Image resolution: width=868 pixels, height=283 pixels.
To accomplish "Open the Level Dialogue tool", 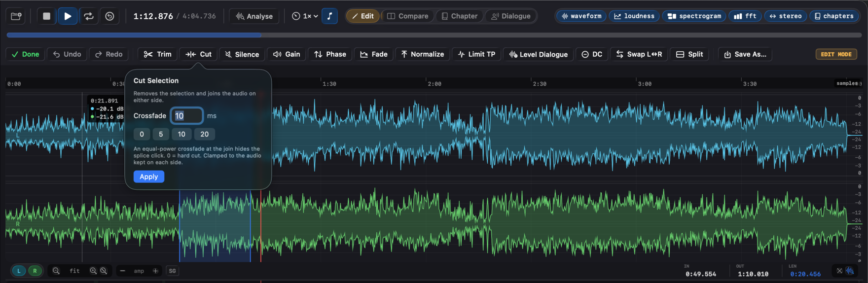I will click(x=539, y=54).
